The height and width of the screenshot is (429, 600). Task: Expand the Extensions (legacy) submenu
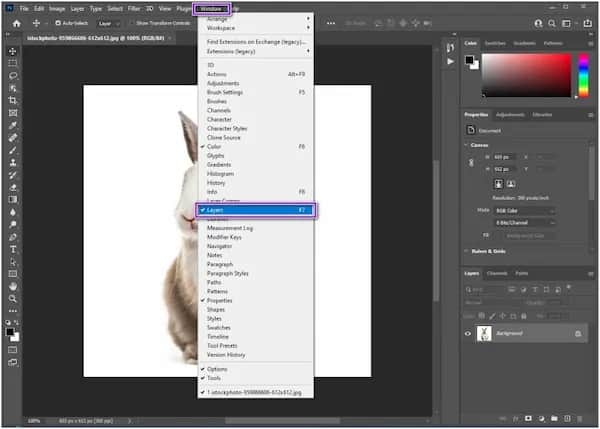click(x=256, y=51)
